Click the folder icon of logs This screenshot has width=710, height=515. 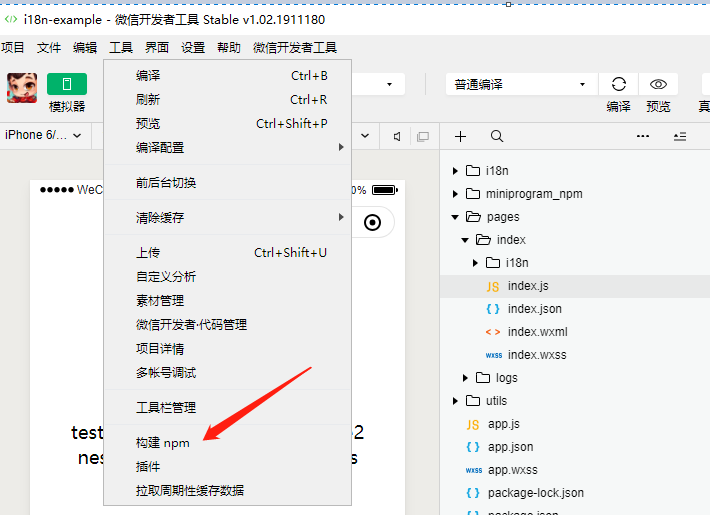(483, 378)
